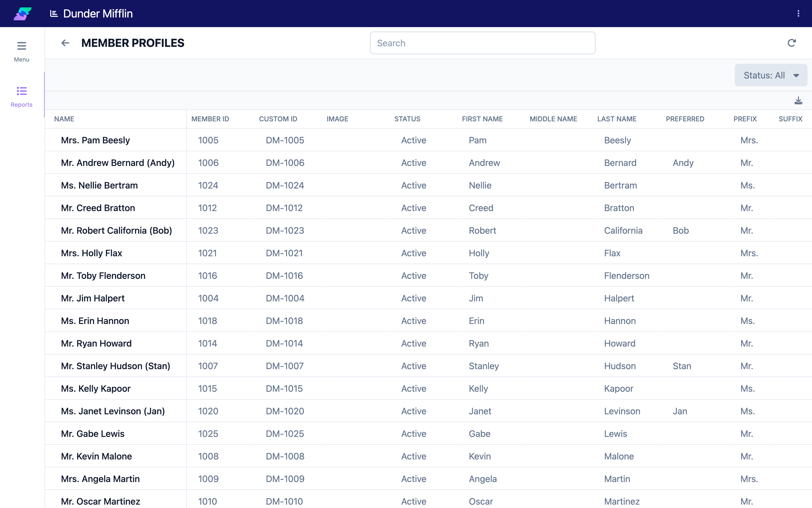Viewport: 812px width, 508px height.
Task: Open the hamburger Menu icon
Action: tap(21, 46)
